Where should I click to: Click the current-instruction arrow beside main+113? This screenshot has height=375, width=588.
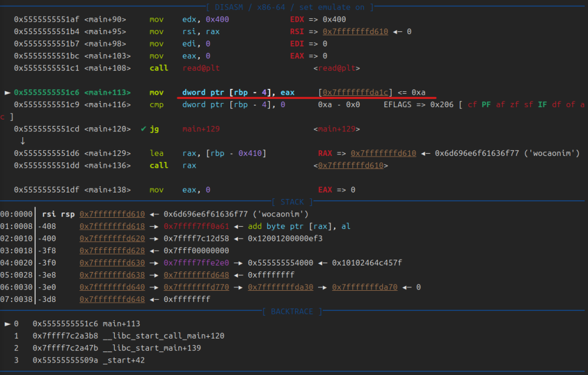(8, 92)
